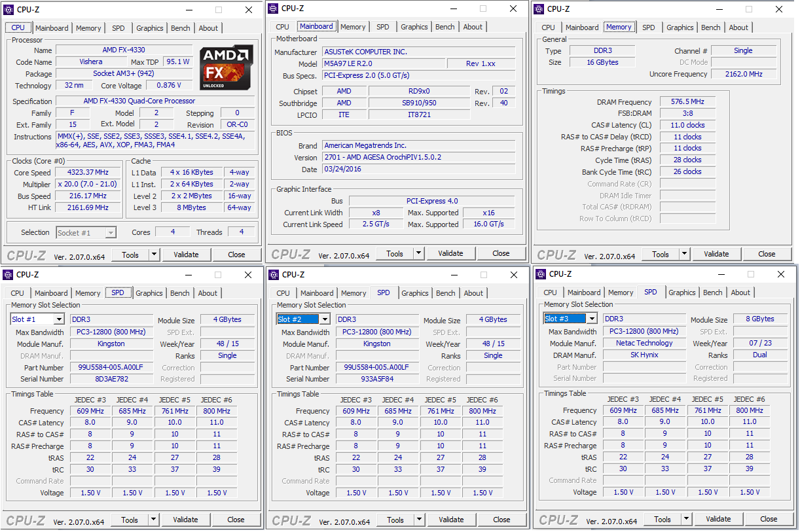Viewport: 800px width, 532px height.
Task: Click the x 20.0 (7.0 - 21.0) multiplier value
Action: tap(88, 185)
